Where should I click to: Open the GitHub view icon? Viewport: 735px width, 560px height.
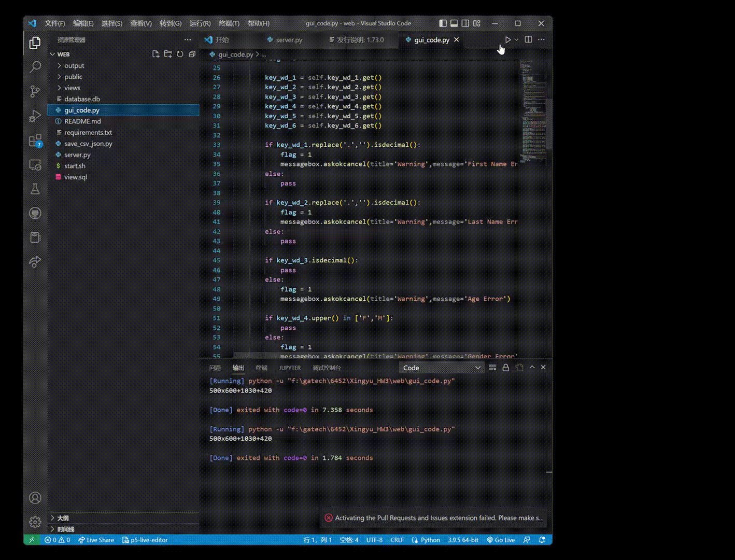click(35, 213)
